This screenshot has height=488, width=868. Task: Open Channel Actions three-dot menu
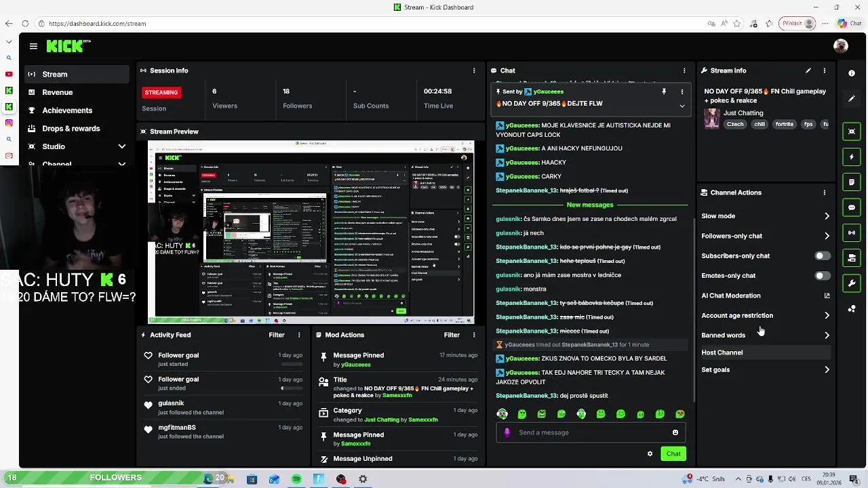825,192
